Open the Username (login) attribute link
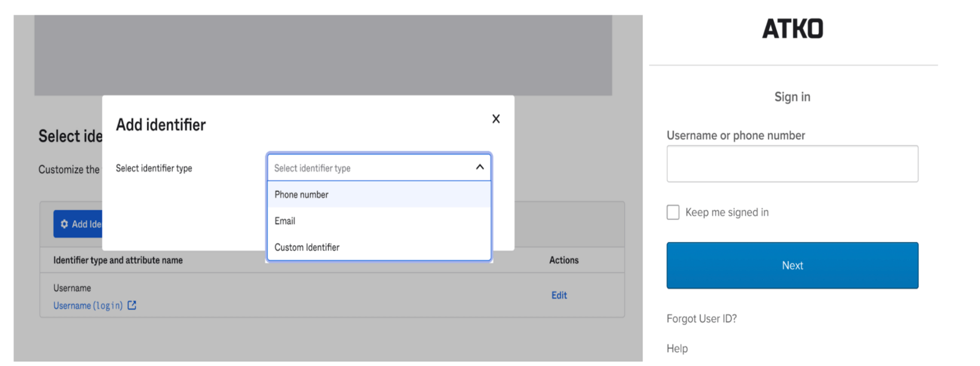 click(x=88, y=306)
